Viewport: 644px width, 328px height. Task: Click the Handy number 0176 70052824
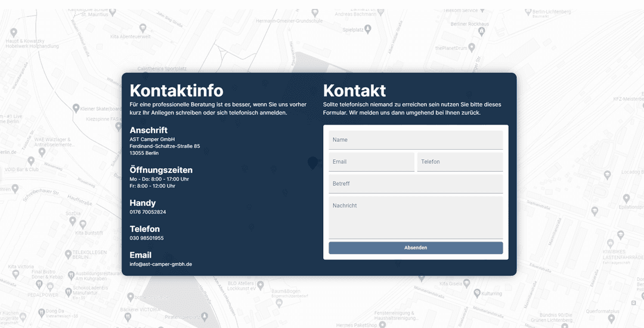click(148, 212)
